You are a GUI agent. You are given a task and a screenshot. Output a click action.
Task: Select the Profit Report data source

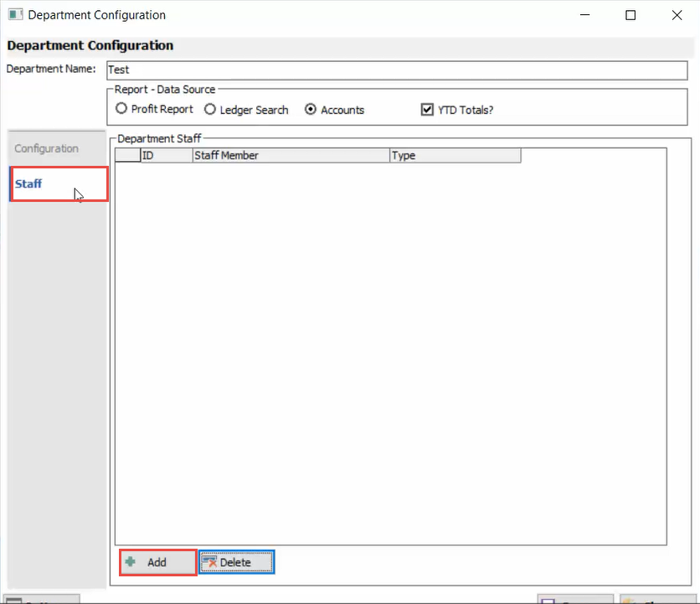(122, 109)
